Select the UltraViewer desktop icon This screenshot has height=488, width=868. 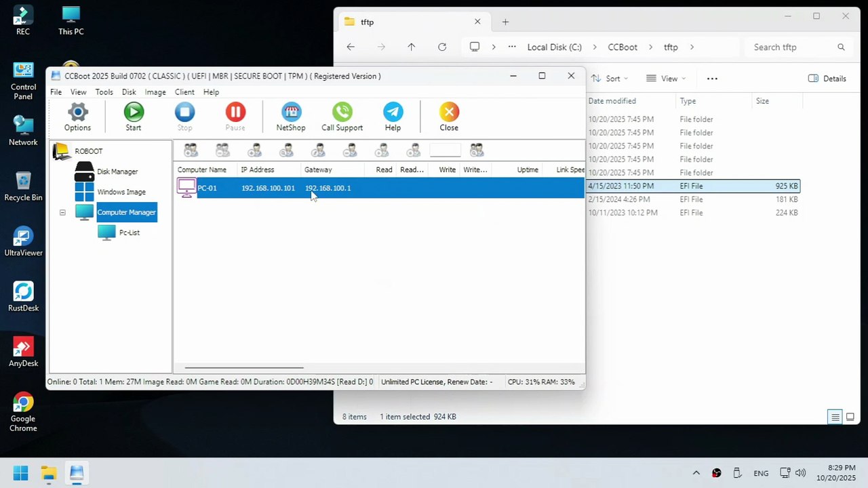pyautogui.click(x=24, y=241)
